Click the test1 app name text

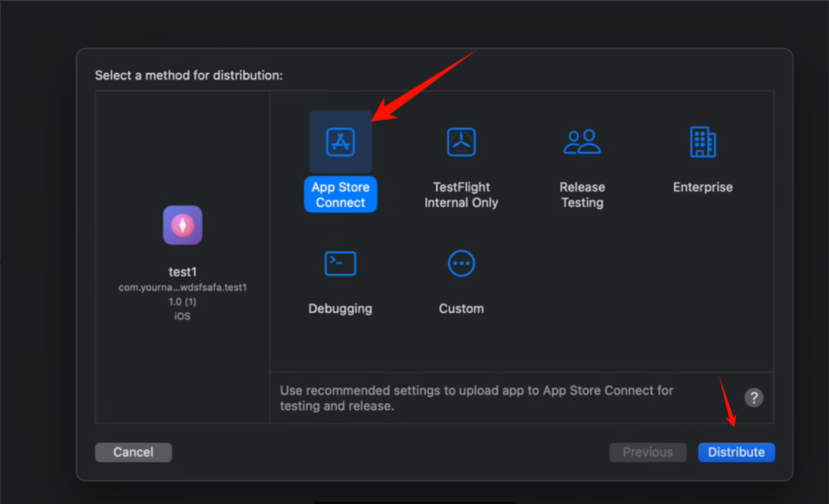point(183,272)
